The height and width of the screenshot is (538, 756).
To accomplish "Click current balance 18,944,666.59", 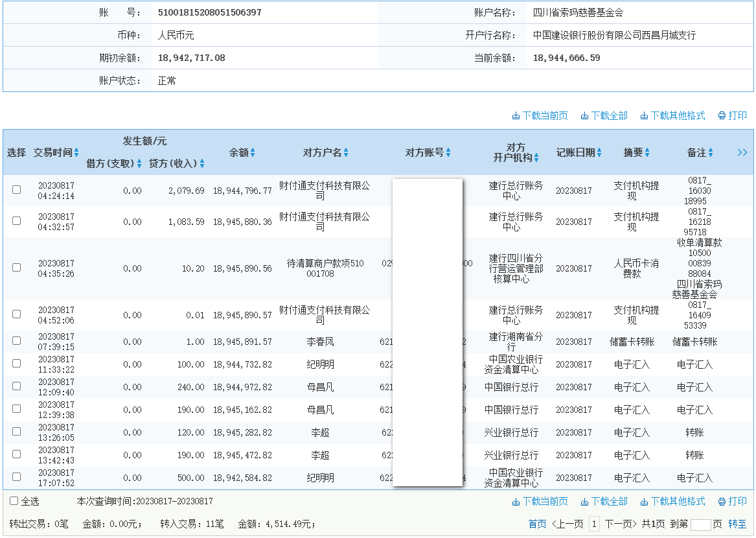I will point(567,58).
